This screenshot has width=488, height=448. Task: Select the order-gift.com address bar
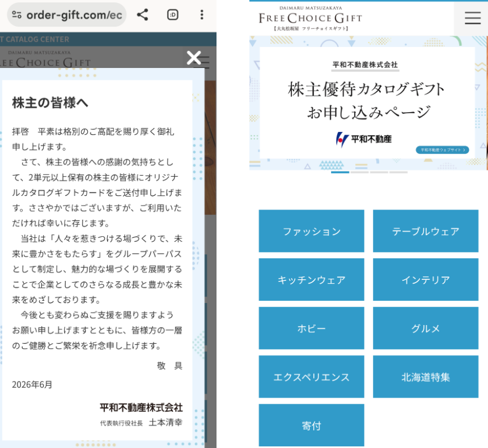point(67,15)
